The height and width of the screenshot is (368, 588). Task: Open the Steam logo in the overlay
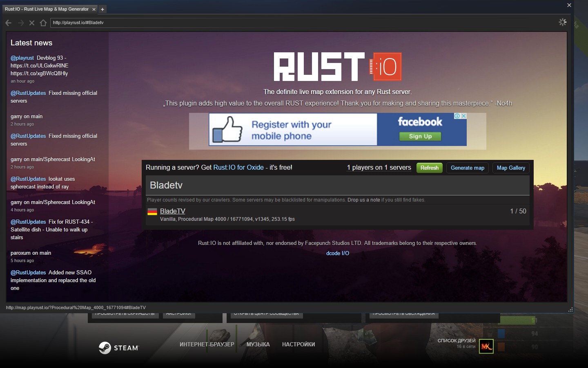pos(119,348)
